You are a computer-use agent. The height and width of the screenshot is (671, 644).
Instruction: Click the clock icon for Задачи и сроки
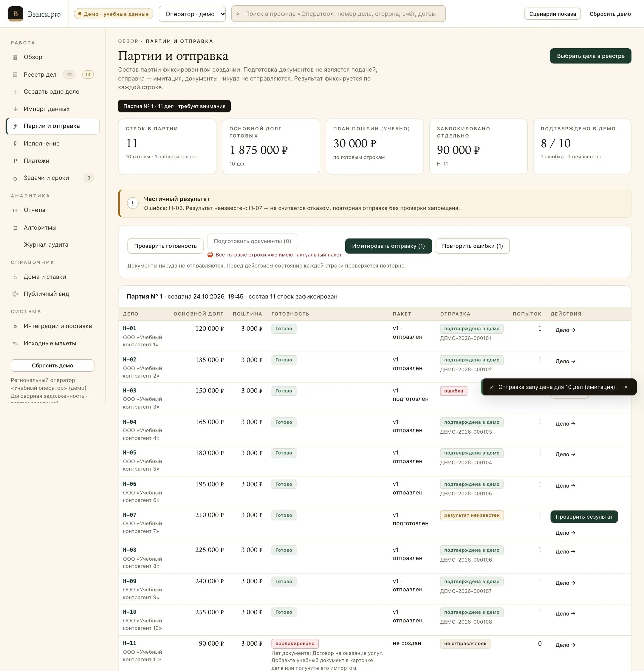point(15,178)
